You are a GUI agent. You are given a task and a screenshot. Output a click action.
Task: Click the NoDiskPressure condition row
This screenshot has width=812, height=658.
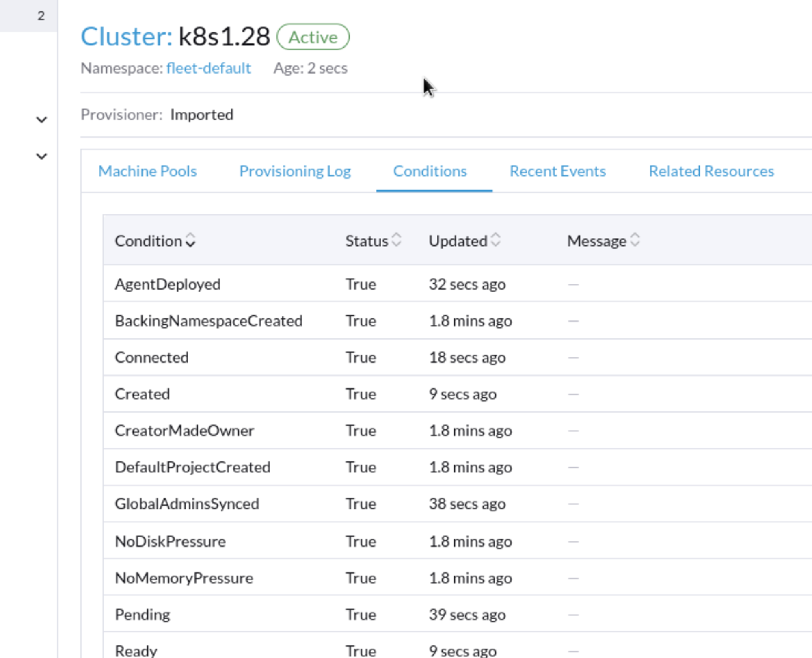pos(170,541)
